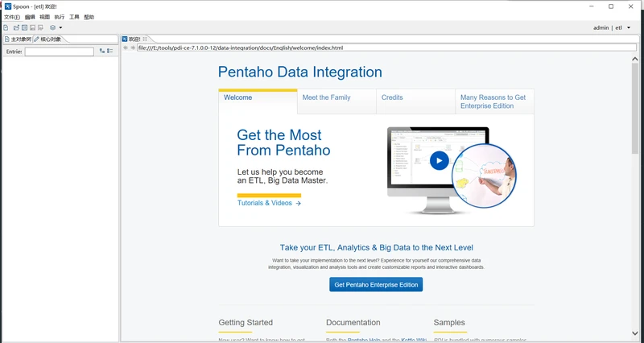Image resolution: width=644 pixels, height=343 pixels.
Task: Open the 工具 menu
Action: tap(74, 17)
